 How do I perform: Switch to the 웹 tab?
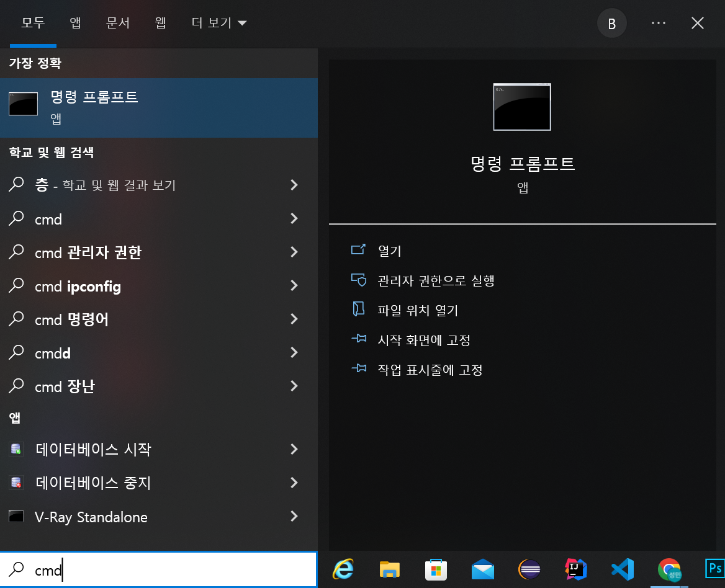[160, 22]
